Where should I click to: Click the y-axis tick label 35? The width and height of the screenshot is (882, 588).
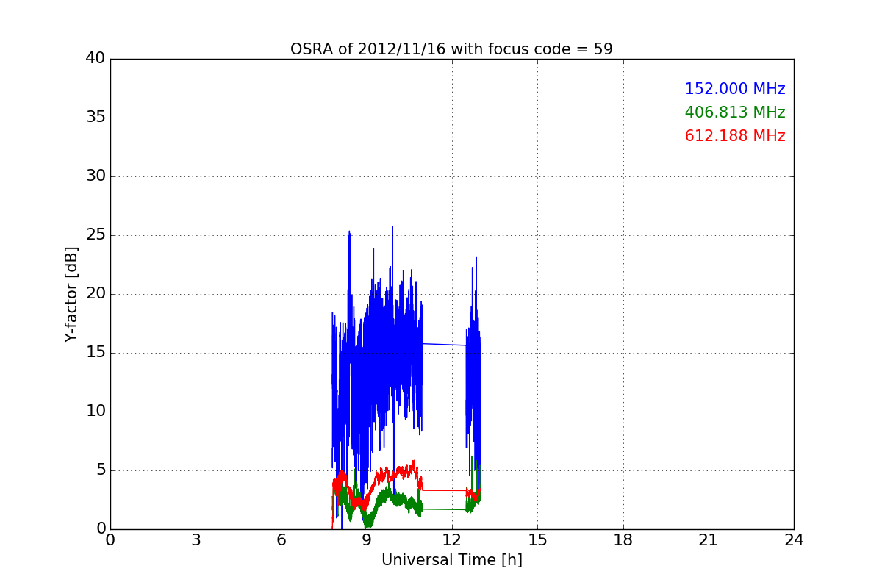tap(96, 118)
